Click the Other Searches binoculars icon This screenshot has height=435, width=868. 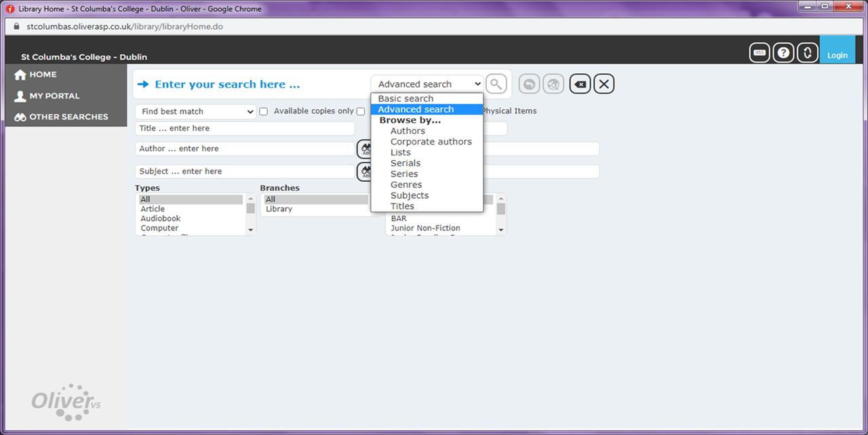(20, 117)
